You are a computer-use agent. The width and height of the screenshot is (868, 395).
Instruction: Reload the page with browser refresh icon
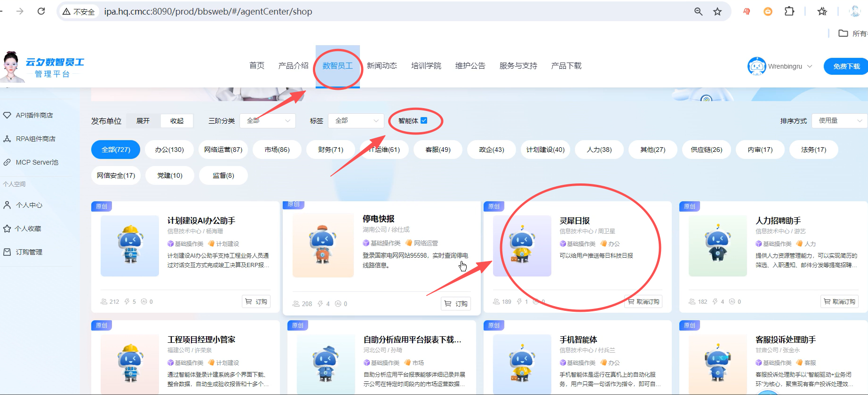41,11
